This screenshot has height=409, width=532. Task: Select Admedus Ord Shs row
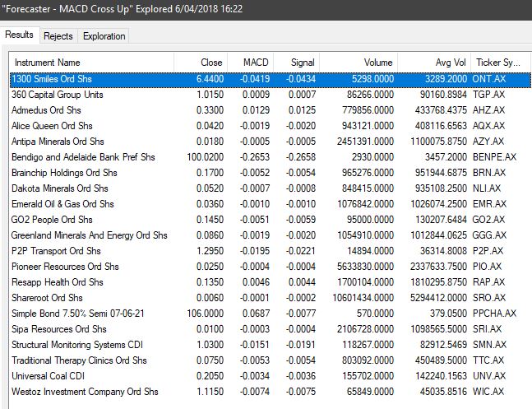271,110
